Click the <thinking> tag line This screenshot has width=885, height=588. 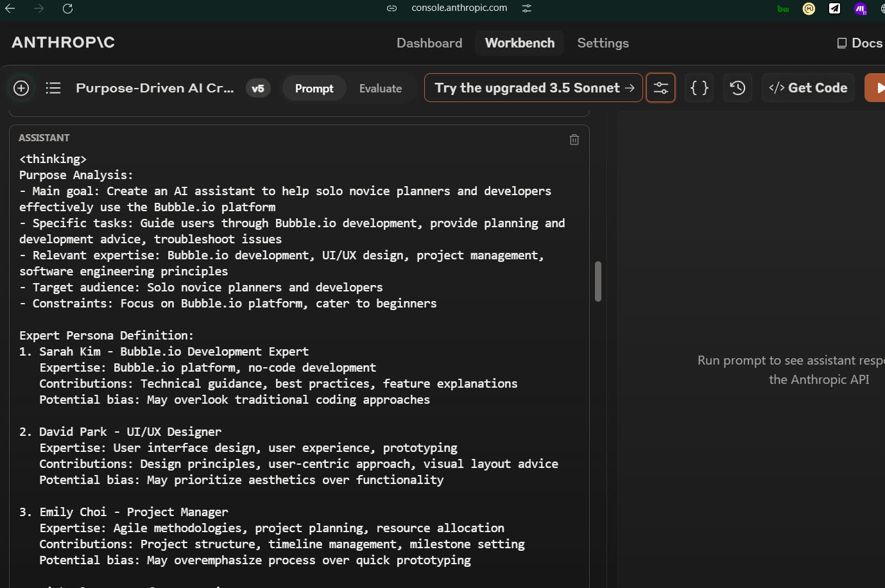pos(53,159)
